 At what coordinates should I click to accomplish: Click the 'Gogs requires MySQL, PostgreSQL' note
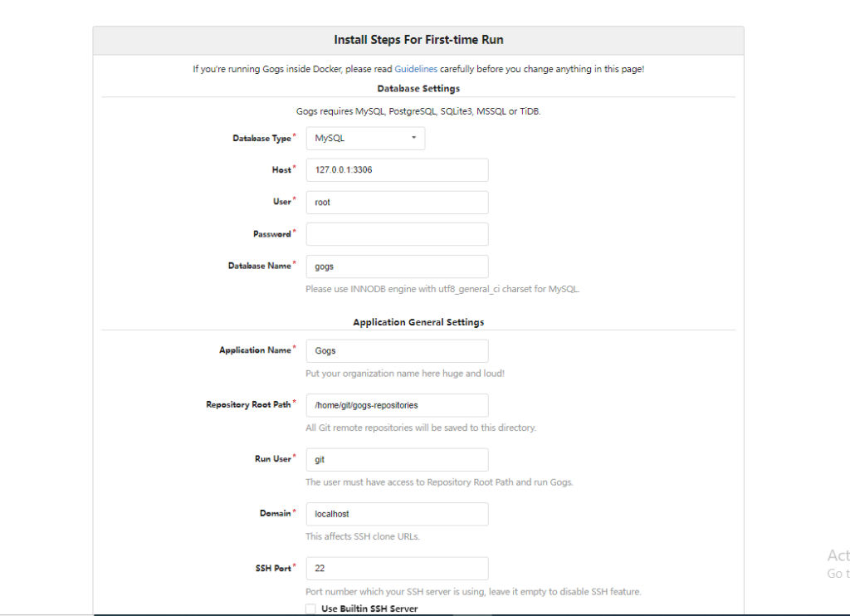418,111
